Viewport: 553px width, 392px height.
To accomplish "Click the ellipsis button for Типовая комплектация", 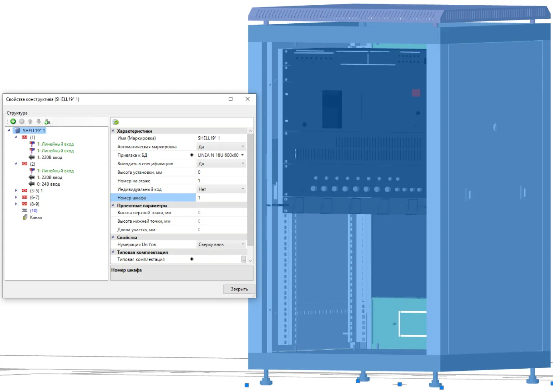I will tap(244, 259).
